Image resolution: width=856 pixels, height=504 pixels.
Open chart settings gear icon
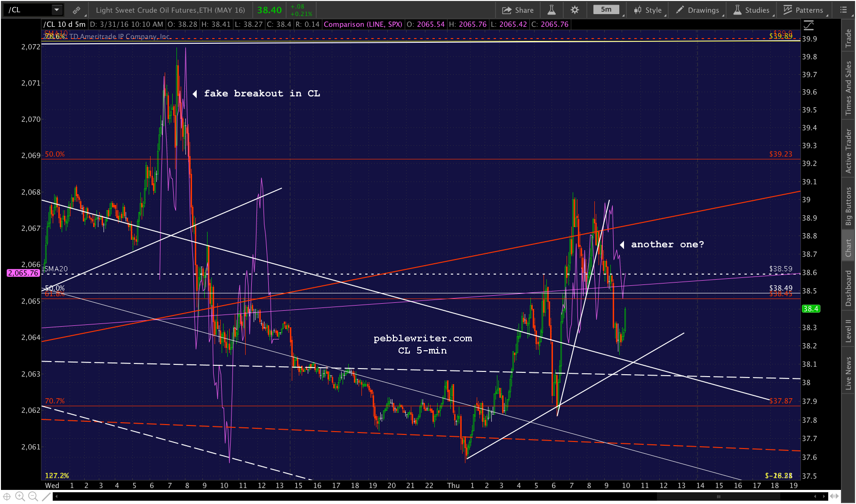pyautogui.click(x=575, y=10)
